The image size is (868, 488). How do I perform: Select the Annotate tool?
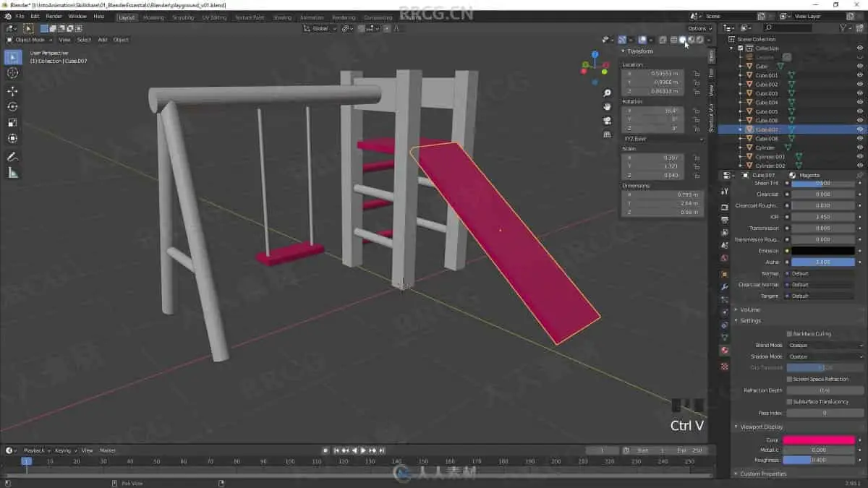(12, 157)
